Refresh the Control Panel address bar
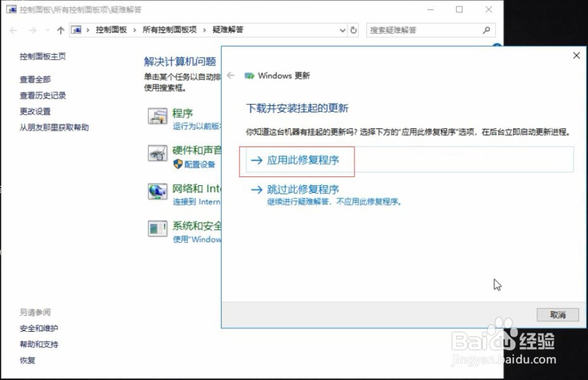588x380 pixels. tap(353, 30)
